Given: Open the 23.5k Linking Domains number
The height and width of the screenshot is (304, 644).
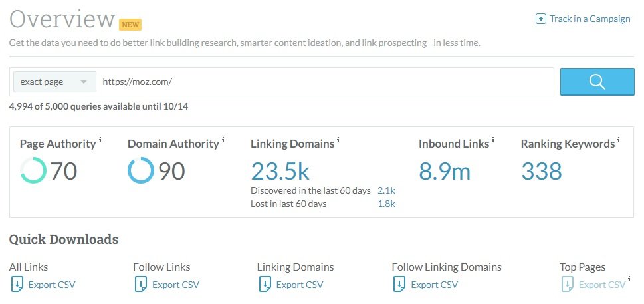Looking at the screenshot, I should [280, 171].
